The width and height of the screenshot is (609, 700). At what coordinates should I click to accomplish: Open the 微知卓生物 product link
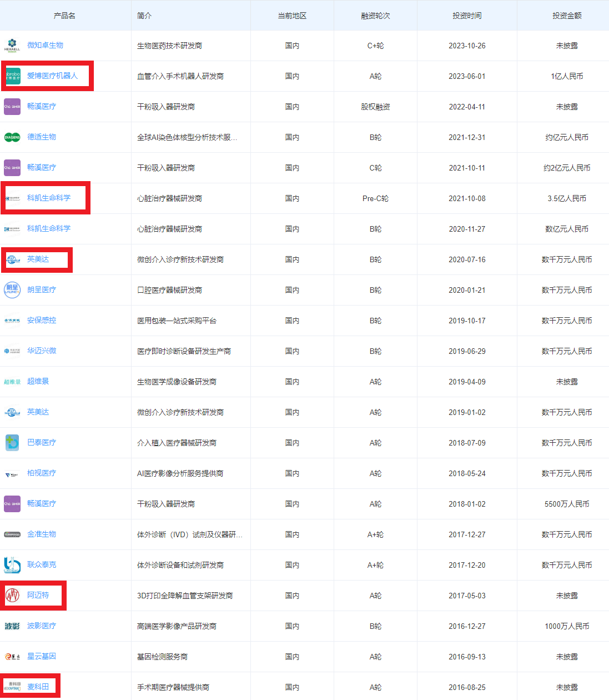[x=45, y=46]
